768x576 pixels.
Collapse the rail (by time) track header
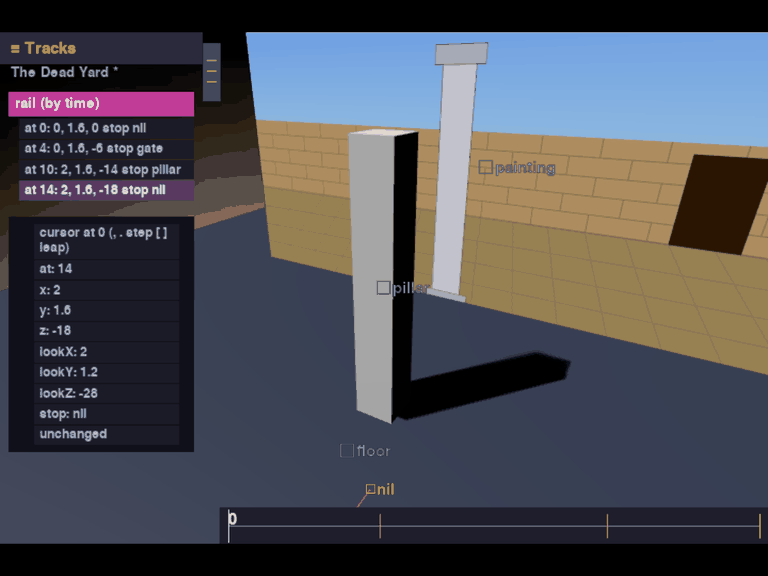101,104
